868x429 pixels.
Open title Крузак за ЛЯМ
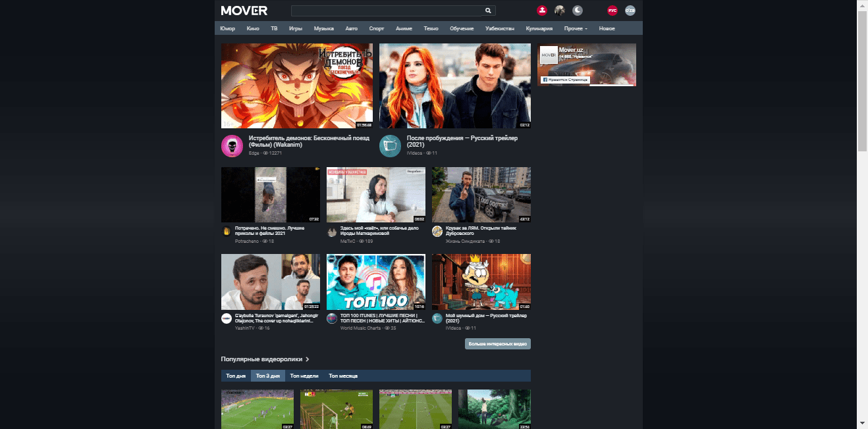coord(481,230)
